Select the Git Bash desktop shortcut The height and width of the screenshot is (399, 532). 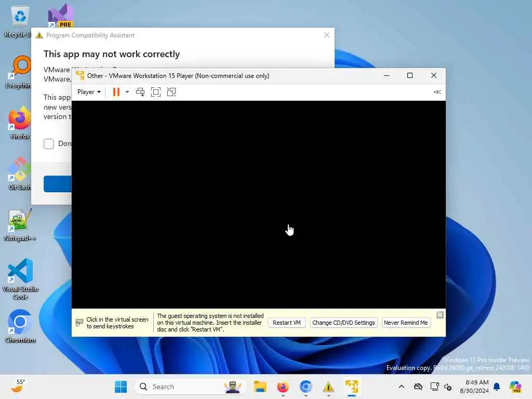[x=20, y=174]
